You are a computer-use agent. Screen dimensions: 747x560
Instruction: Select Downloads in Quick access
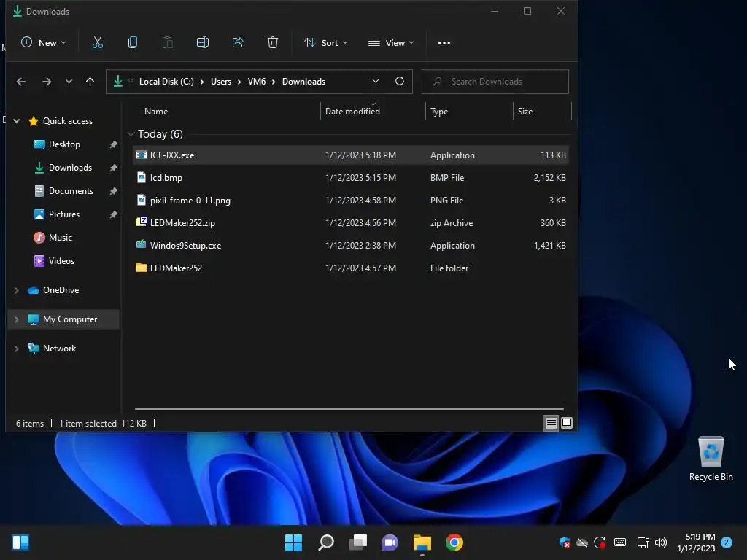tap(70, 168)
